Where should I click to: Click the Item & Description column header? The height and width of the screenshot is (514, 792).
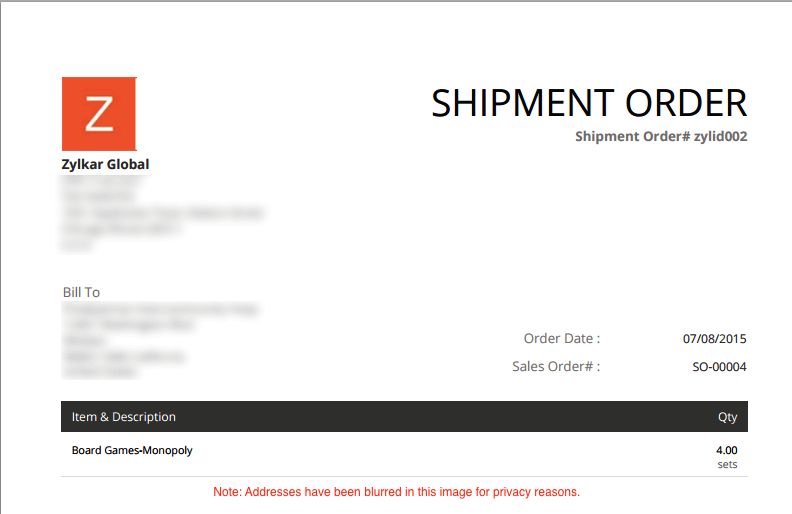point(124,417)
